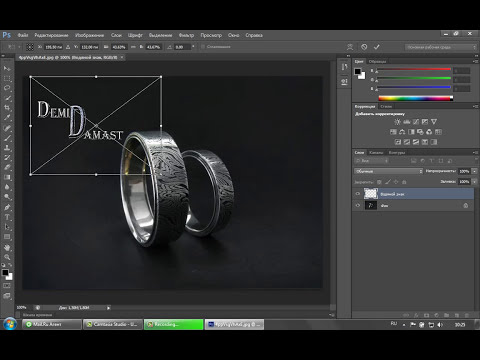The image size is (480, 360).
Task: Select the Eraser tool
Action: [x=7, y=167]
